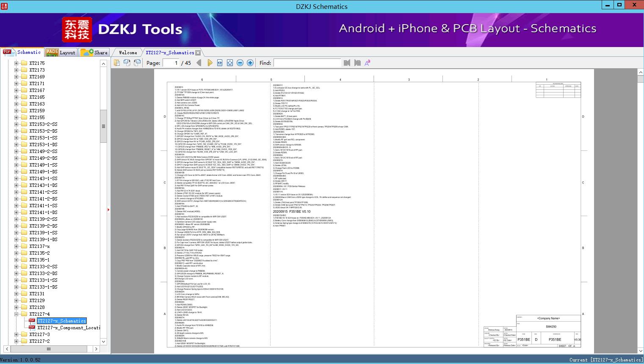The image size is (644, 364).
Task: Click the tree panel horizontal scrollbar thumb
Action: click(x=48, y=349)
